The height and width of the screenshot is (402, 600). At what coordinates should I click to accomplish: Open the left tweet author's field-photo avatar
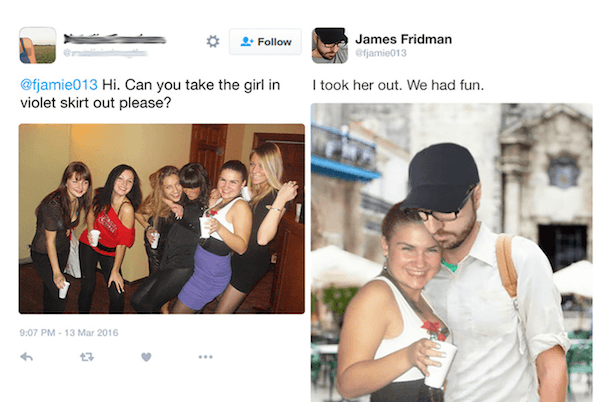(38, 45)
